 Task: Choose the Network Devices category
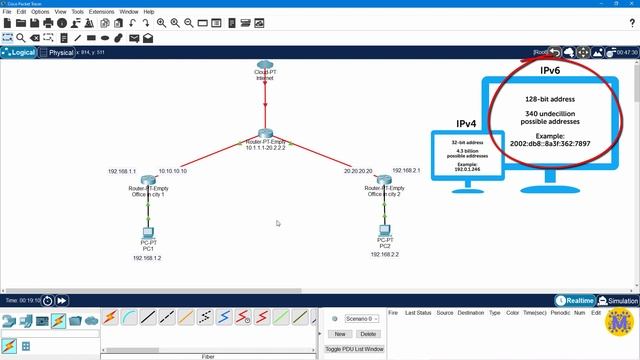pos(9,321)
